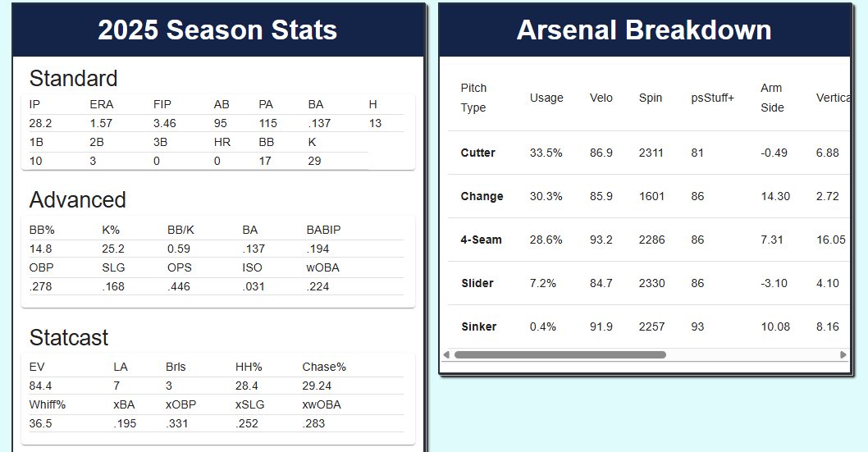Click the Usage column header
The height and width of the screenshot is (452, 868).
[x=546, y=98]
